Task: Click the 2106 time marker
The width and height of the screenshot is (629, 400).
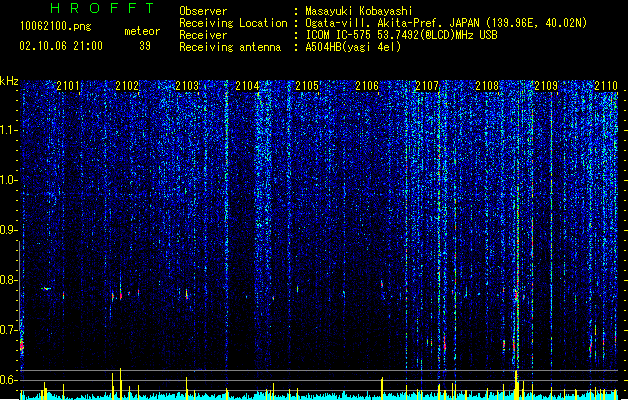Action: pyautogui.click(x=367, y=86)
